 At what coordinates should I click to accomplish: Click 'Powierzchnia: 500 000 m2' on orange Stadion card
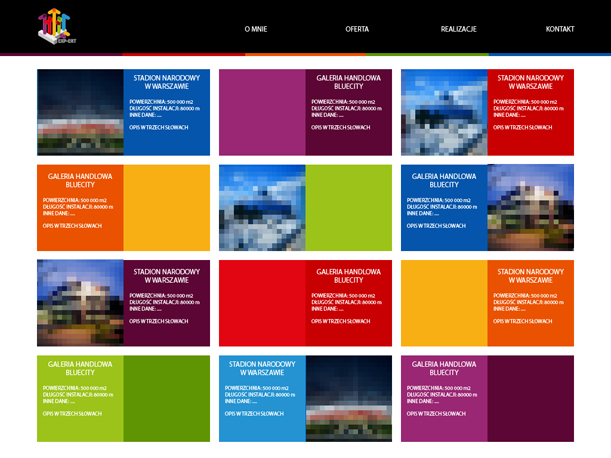pos(525,296)
